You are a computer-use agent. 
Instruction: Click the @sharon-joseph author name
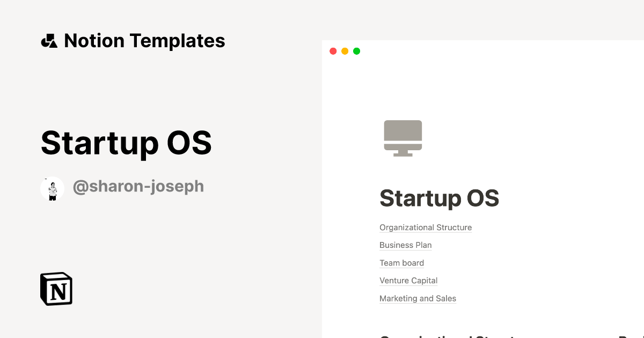tap(138, 186)
